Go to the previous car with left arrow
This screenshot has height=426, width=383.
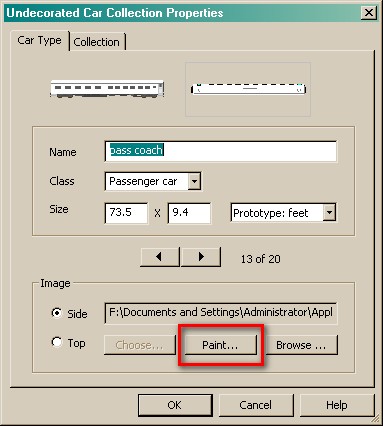160,257
